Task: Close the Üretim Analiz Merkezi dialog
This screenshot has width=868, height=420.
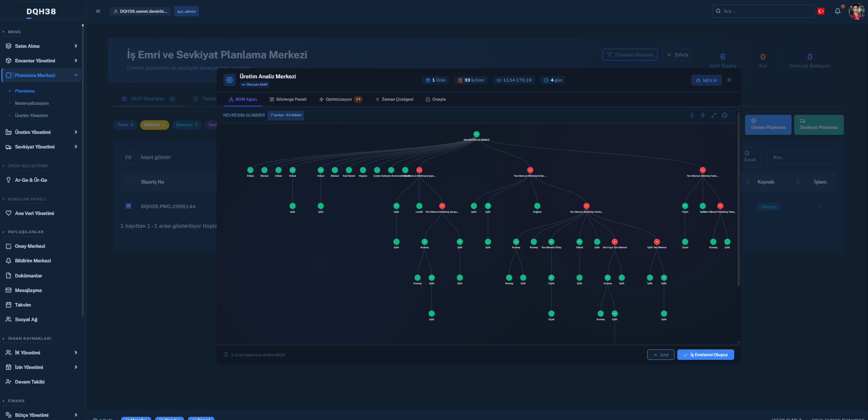Action: pyautogui.click(x=729, y=80)
